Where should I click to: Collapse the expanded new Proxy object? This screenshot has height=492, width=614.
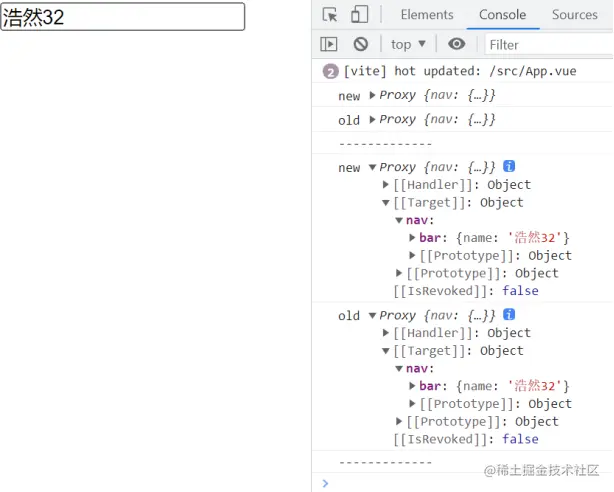pos(372,167)
